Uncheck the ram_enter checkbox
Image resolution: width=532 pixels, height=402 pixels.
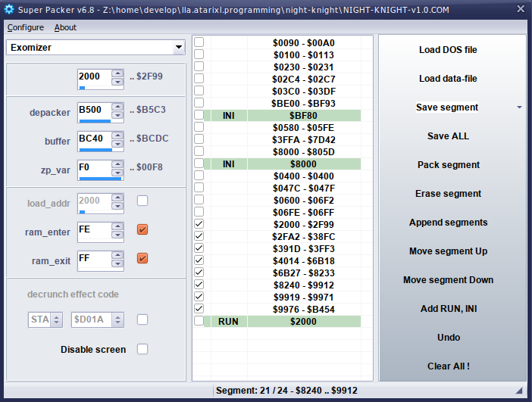pos(142,229)
